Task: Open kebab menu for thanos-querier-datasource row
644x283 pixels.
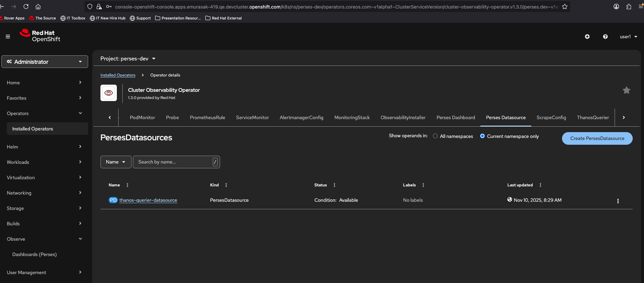Action: click(x=618, y=201)
